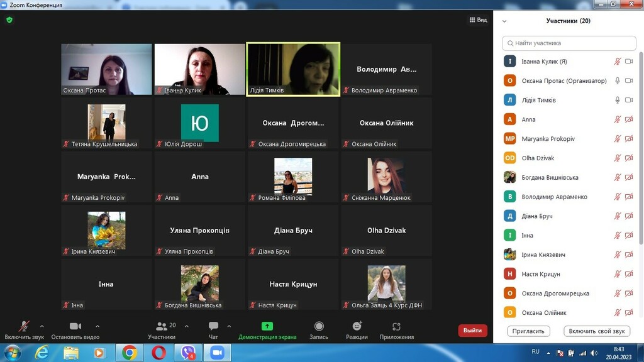Open the Вид view layout menu

(x=478, y=19)
